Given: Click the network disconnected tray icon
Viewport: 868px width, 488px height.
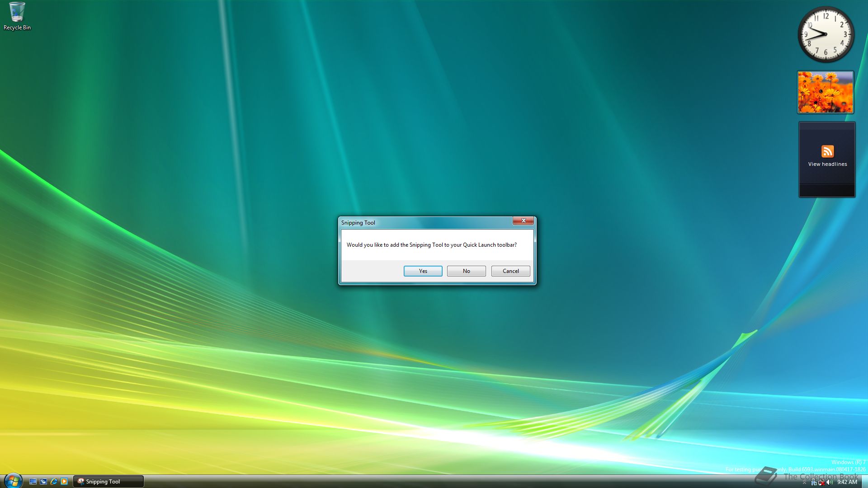Looking at the screenshot, I should point(821,482).
